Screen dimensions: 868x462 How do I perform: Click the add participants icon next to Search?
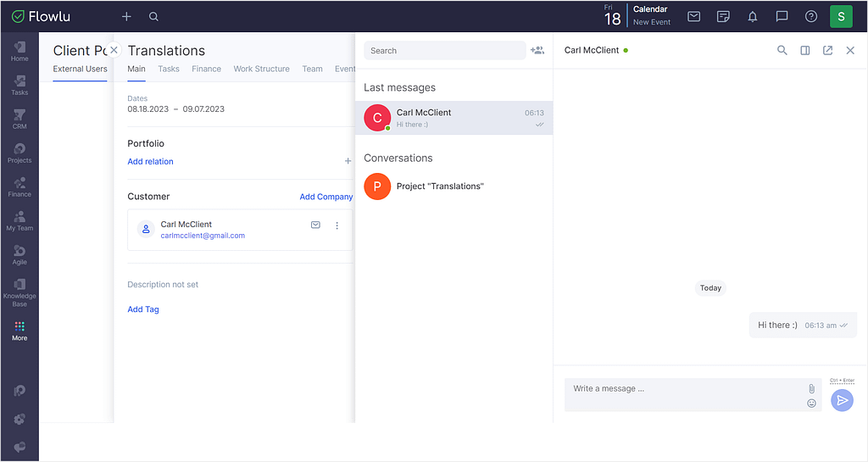click(537, 50)
